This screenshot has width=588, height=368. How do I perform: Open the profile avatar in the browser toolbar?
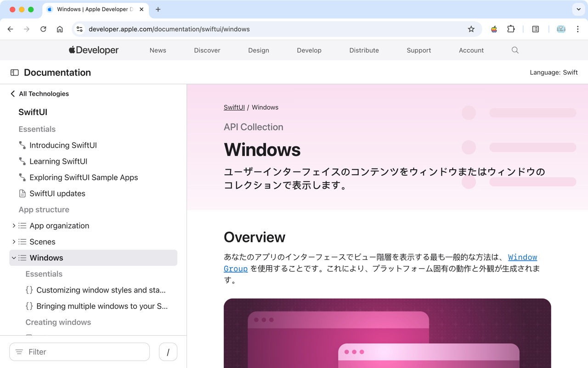point(561,29)
